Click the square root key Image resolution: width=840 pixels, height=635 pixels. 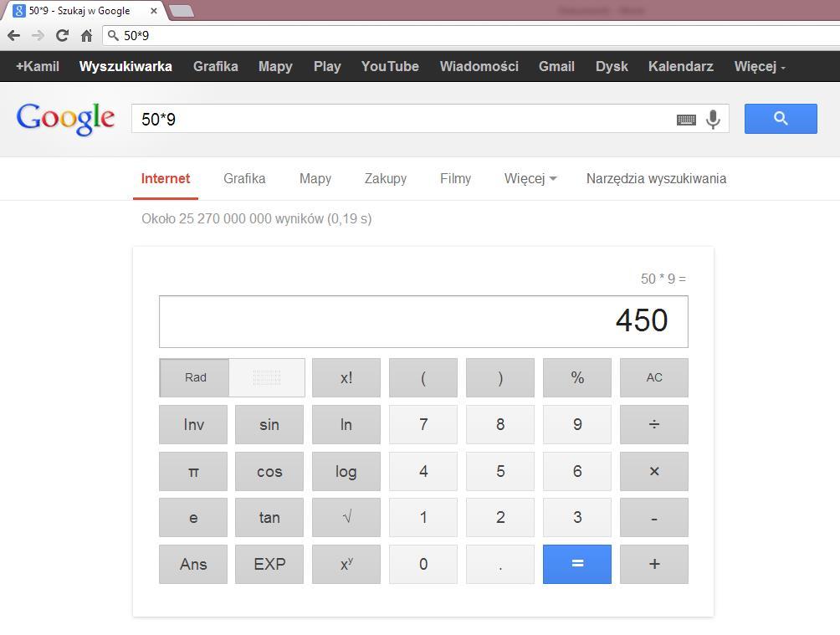[x=346, y=518]
